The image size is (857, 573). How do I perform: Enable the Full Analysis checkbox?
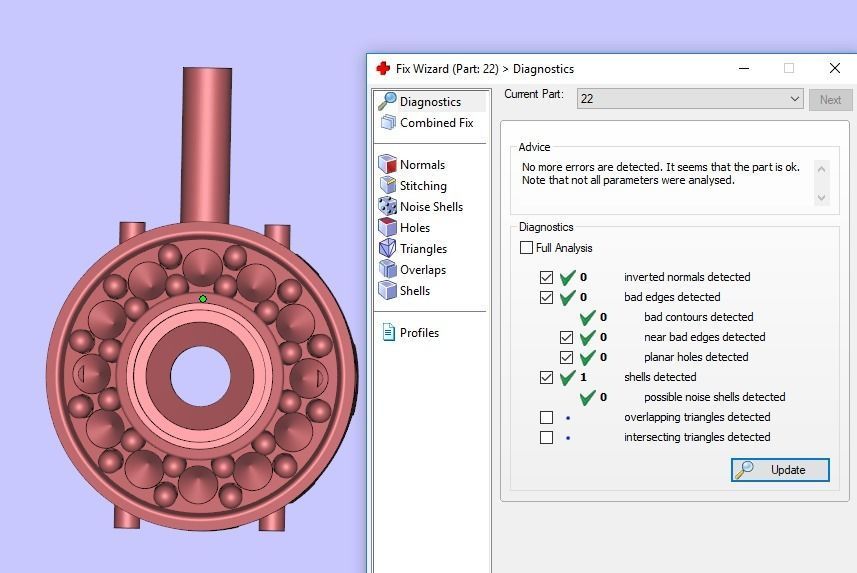click(526, 248)
